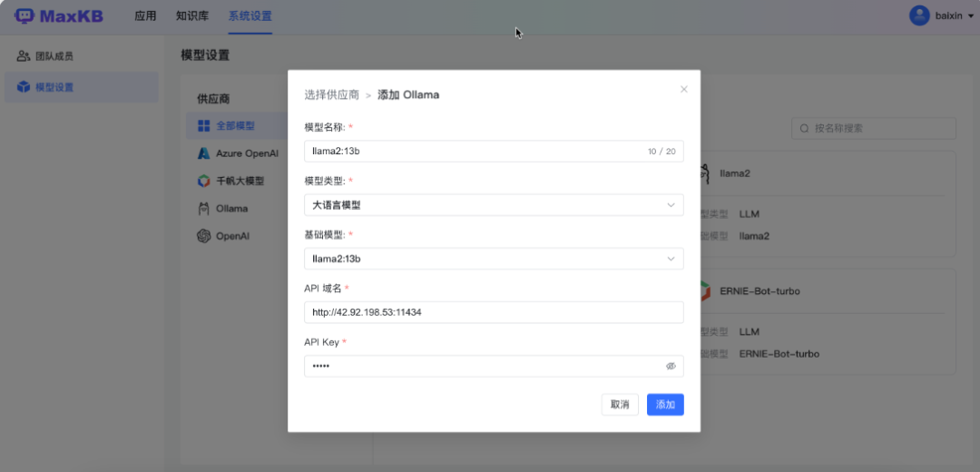Open the 系统设置 tab

(x=250, y=16)
